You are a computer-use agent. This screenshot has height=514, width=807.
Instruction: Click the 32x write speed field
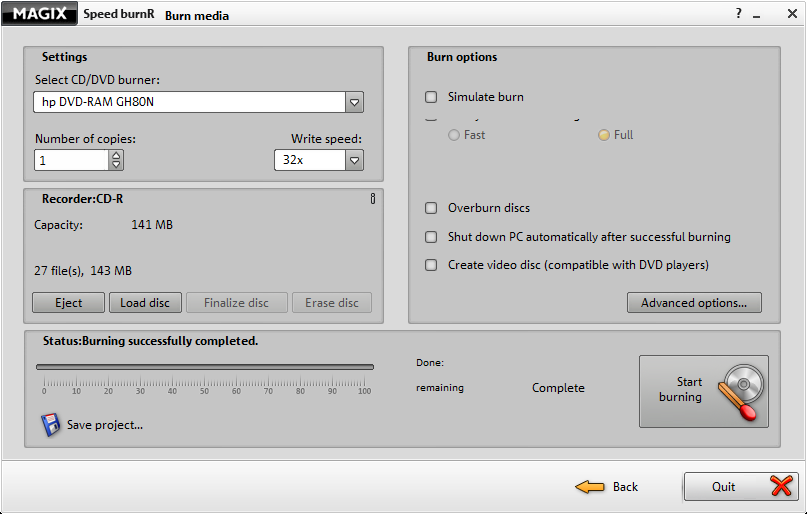point(310,160)
